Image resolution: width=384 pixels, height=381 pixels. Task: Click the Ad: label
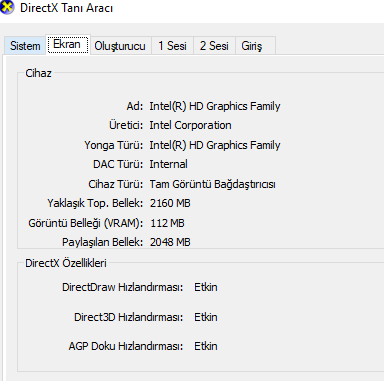point(135,106)
